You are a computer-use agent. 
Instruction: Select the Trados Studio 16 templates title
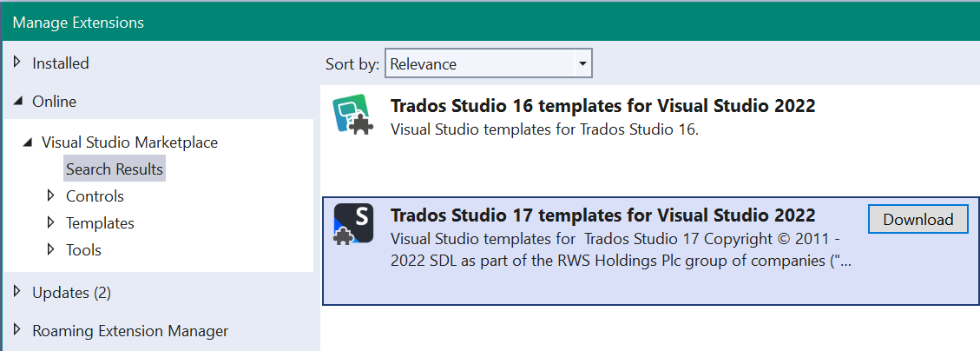tap(602, 106)
